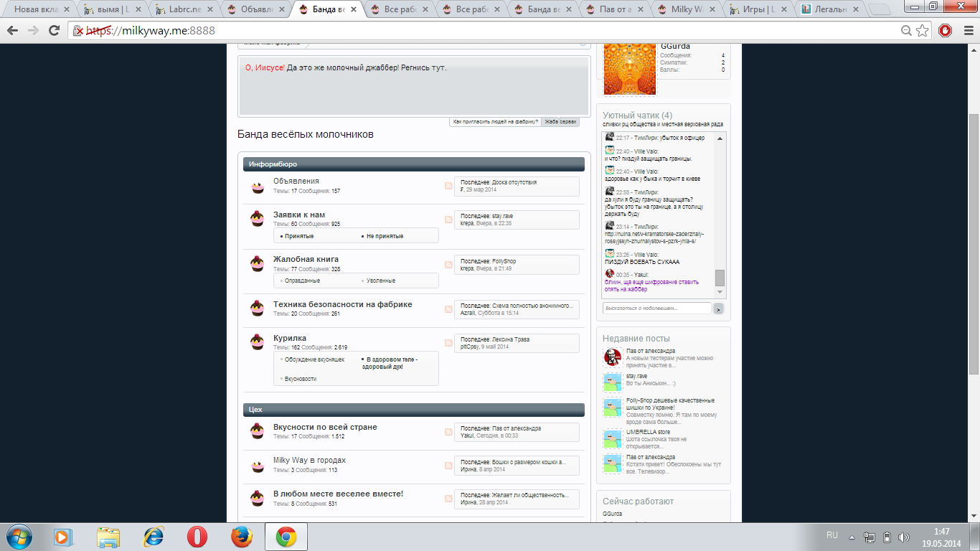Click the chat message input field
Image resolution: width=980 pixels, height=551 pixels.
[656, 308]
